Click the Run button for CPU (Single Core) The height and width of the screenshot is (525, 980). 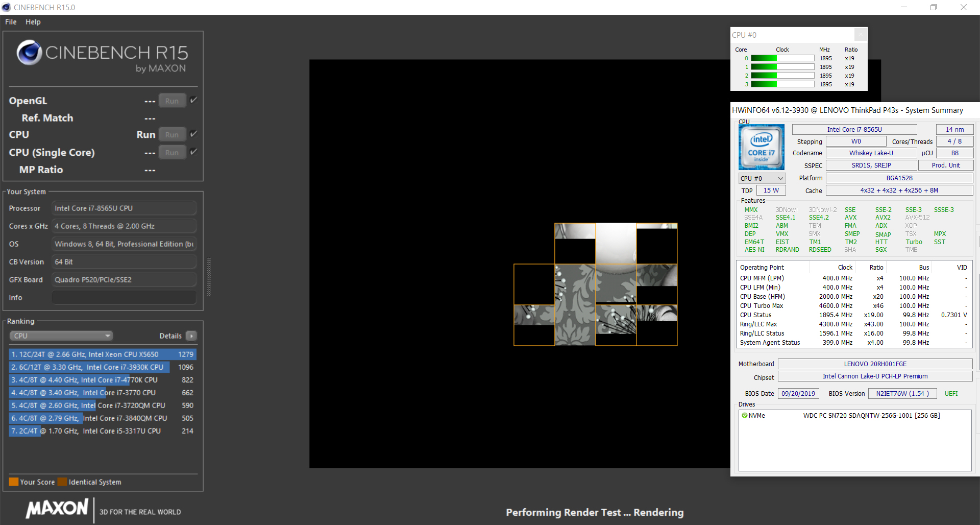pyautogui.click(x=172, y=152)
